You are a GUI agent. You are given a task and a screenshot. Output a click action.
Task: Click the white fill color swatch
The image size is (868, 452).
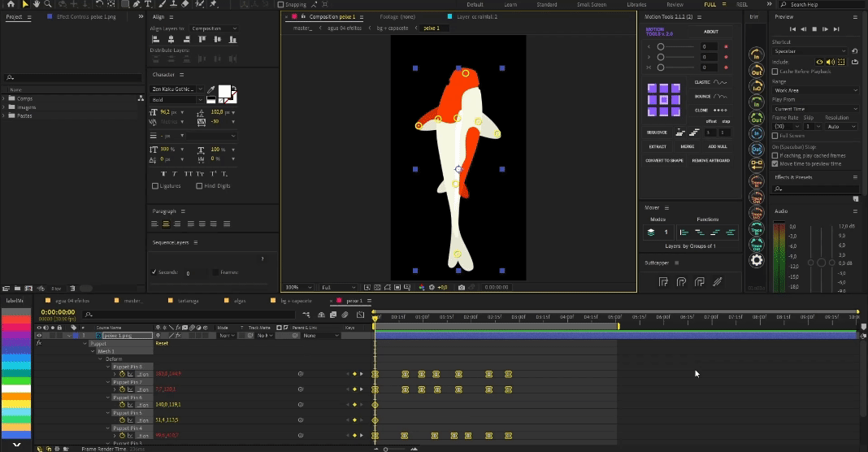click(224, 91)
